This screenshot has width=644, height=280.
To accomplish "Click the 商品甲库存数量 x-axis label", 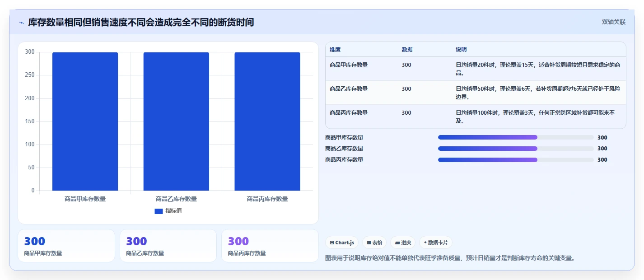I will [85, 199].
